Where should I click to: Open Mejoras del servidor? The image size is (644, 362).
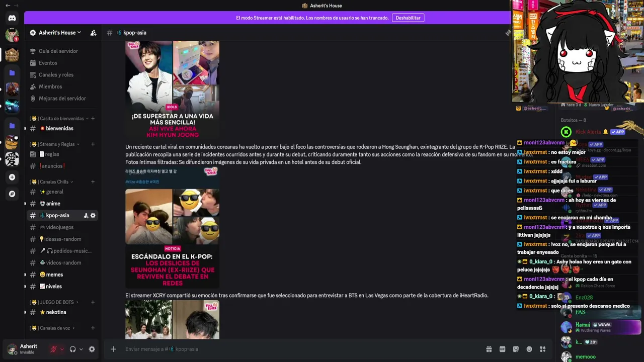tap(62, 99)
